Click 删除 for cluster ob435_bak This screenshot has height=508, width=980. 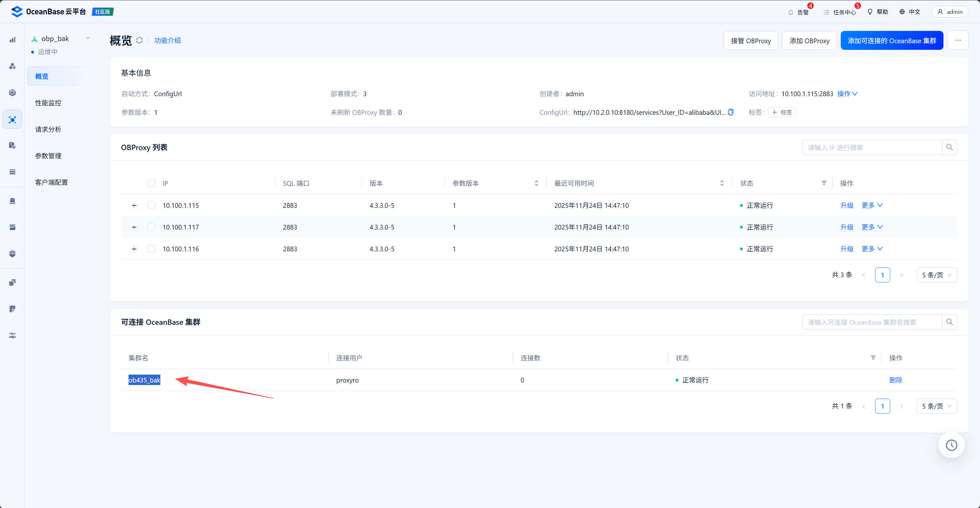[895, 380]
